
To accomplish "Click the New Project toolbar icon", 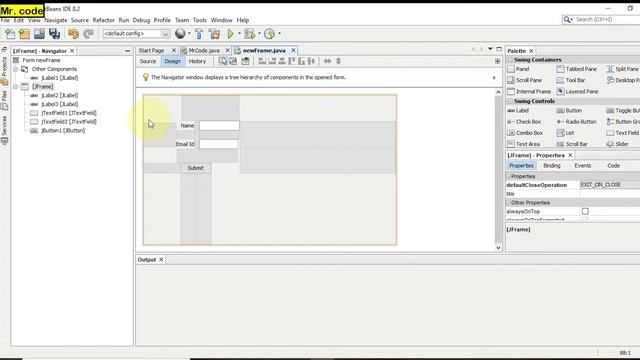I will click(x=24, y=34).
